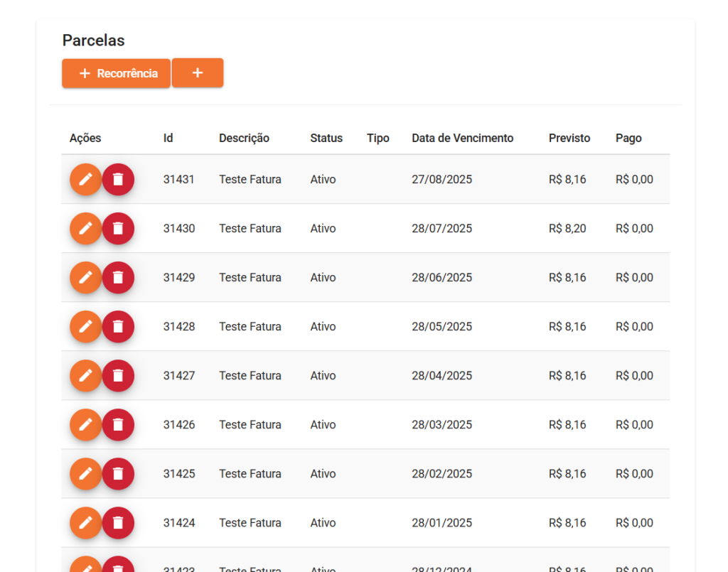Click the Pago column header
The height and width of the screenshot is (572, 728).
(628, 138)
